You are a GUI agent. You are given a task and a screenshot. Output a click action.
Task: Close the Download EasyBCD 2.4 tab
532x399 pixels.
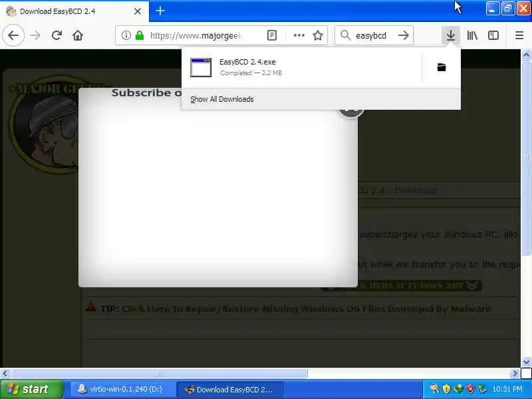pyautogui.click(x=138, y=11)
